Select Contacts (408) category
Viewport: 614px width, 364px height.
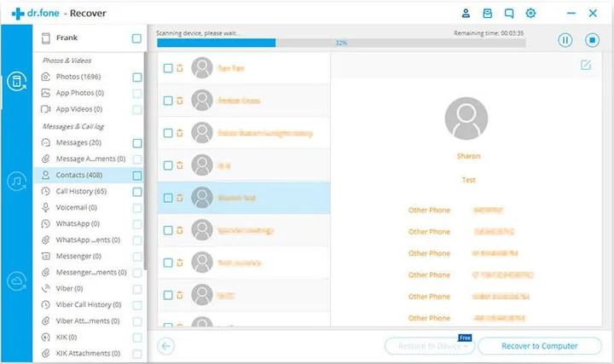tap(88, 175)
